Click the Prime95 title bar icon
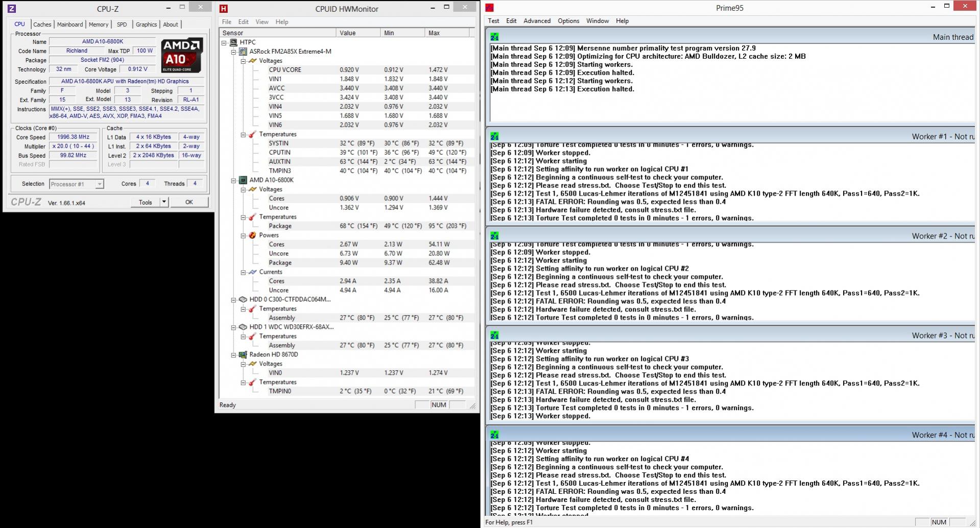Screen dimensions: 980x528 pyautogui.click(x=490, y=8)
